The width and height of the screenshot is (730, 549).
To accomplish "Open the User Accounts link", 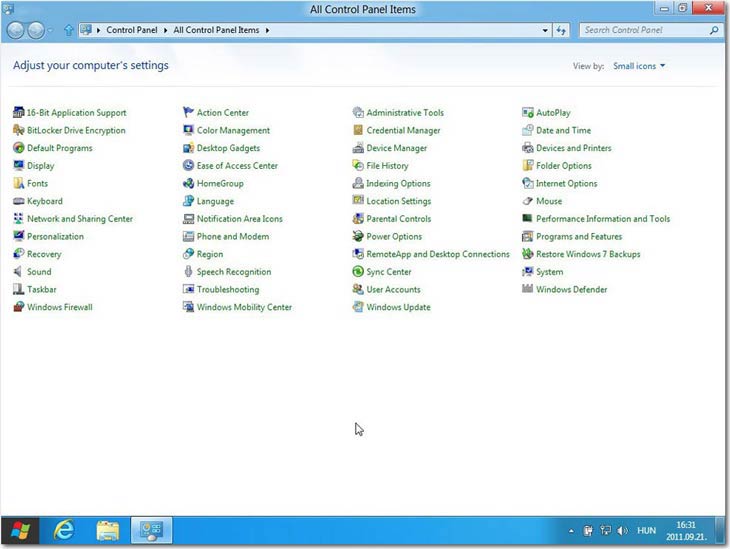I will (x=393, y=290).
